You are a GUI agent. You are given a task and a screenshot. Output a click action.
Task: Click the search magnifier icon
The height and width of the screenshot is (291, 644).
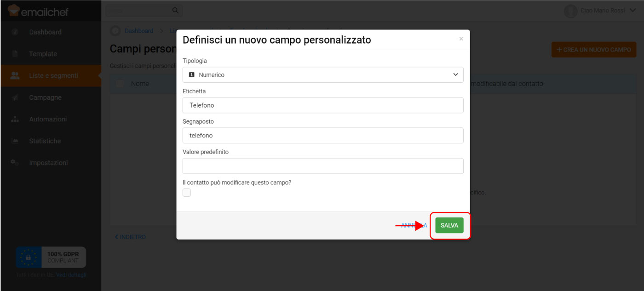175,10
